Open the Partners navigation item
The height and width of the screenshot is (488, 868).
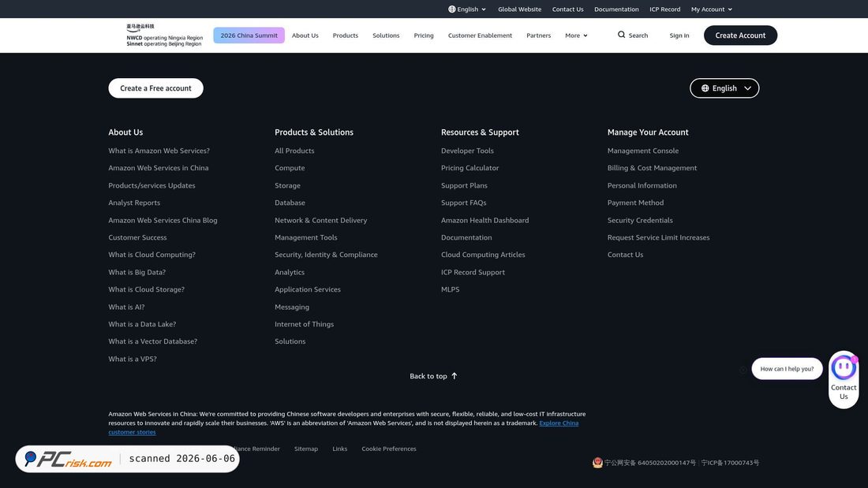tap(539, 35)
